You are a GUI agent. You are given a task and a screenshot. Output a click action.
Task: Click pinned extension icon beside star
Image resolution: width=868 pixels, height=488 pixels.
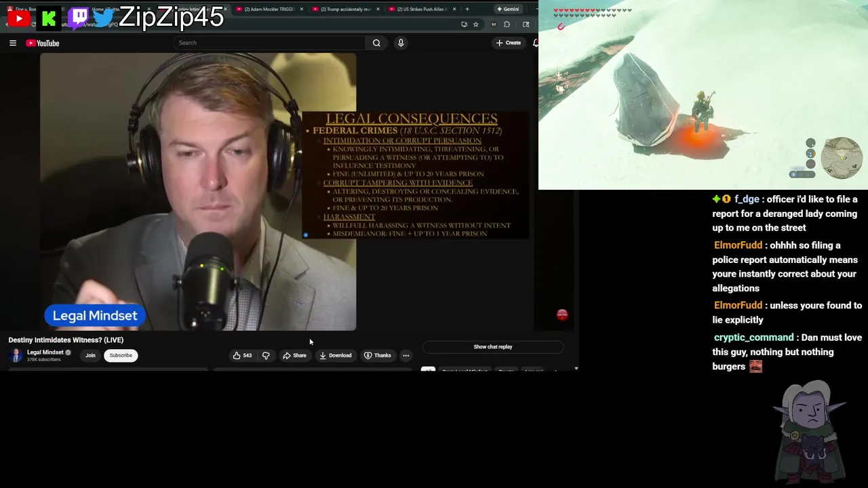[x=494, y=24]
